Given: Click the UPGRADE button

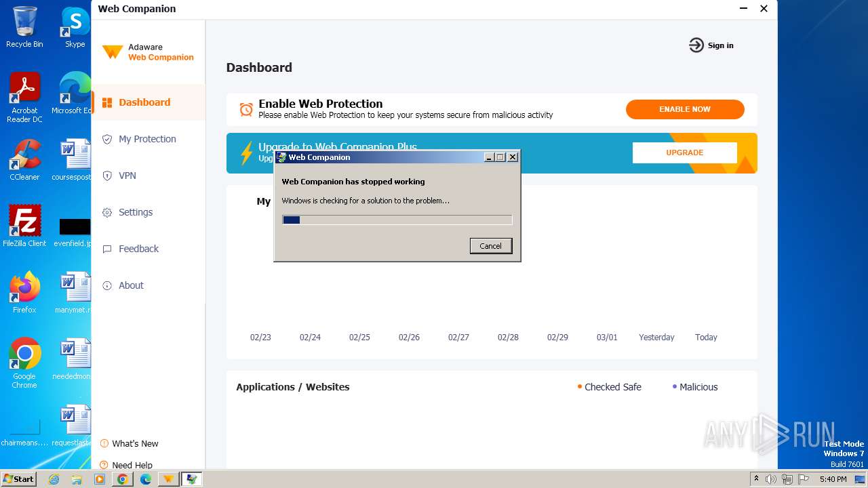Looking at the screenshot, I should coord(685,152).
